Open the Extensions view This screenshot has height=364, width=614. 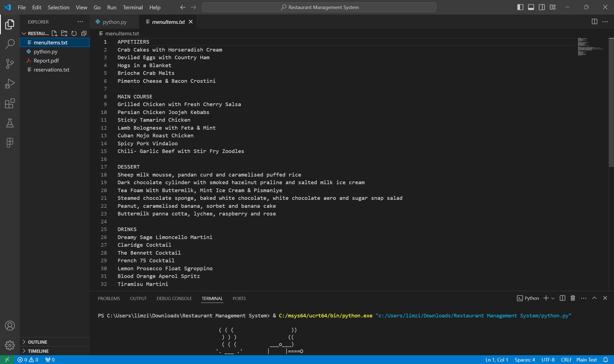pos(10,103)
